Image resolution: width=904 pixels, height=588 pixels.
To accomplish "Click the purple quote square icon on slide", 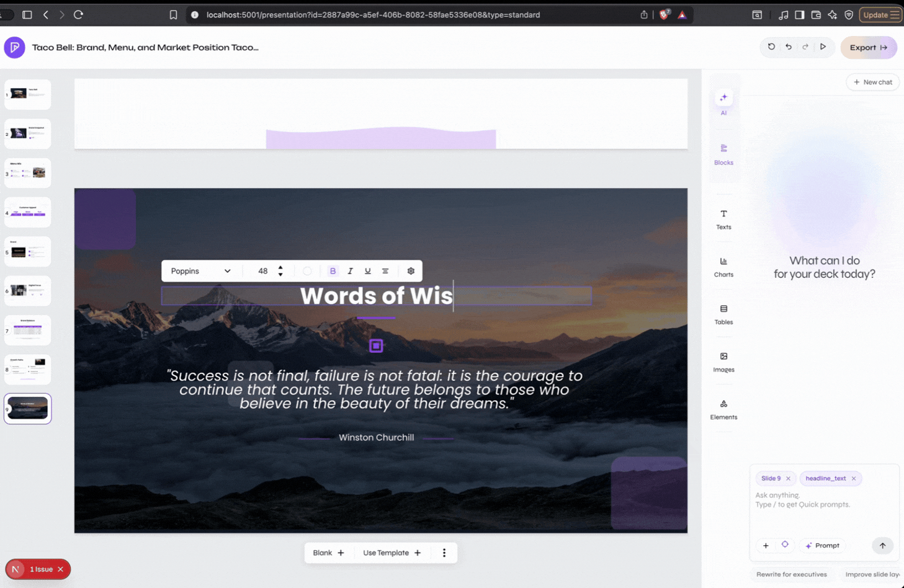I will pos(376,345).
